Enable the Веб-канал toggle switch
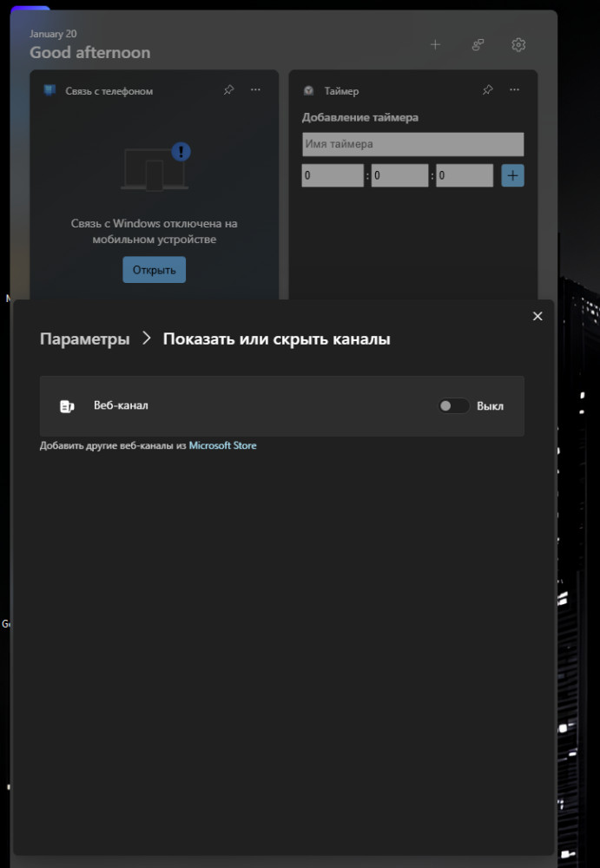This screenshot has width=600, height=868. point(453,406)
